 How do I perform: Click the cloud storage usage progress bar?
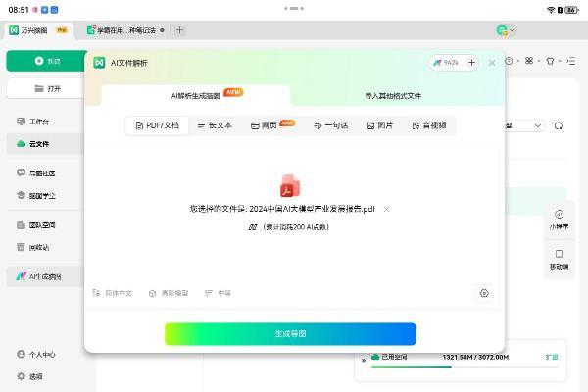465,367
